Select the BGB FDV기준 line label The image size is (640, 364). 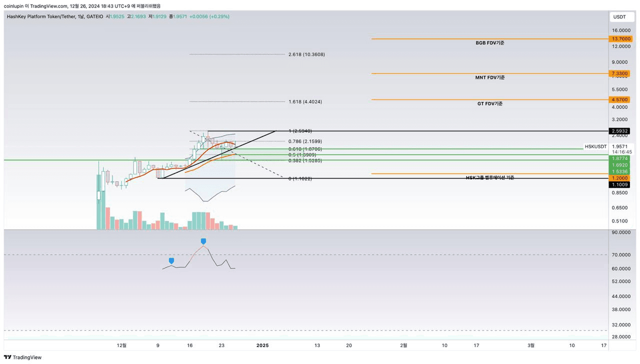pos(490,43)
